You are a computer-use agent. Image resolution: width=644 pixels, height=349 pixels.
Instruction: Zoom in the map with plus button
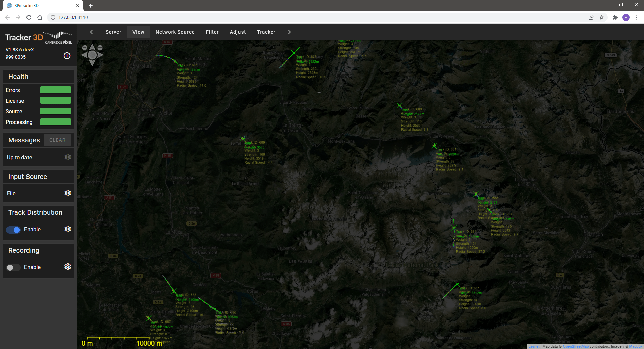click(x=100, y=48)
